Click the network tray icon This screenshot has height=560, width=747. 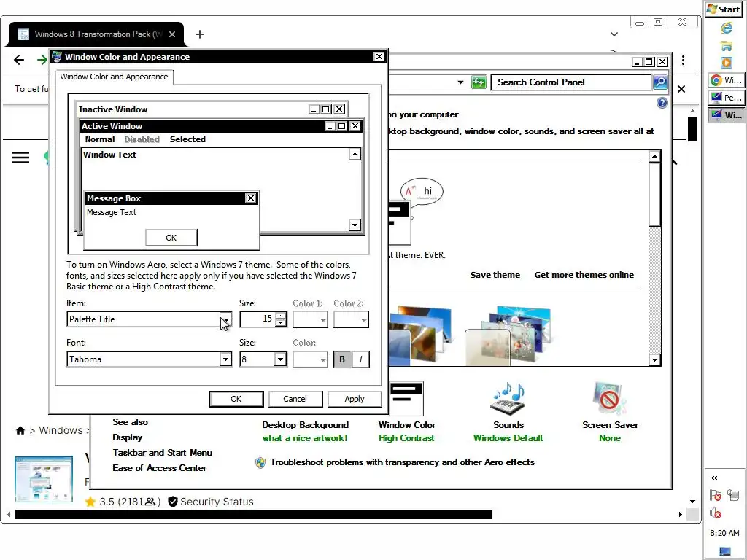(733, 496)
